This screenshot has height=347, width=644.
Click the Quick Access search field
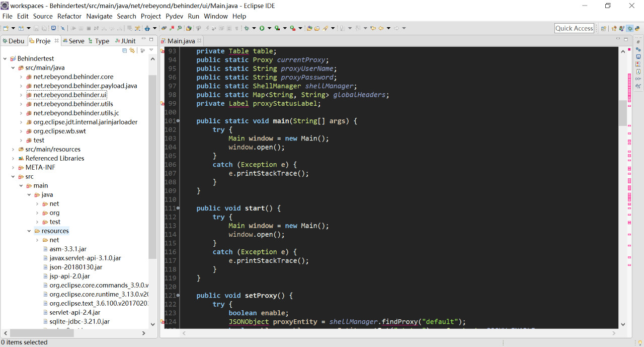coord(574,28)
